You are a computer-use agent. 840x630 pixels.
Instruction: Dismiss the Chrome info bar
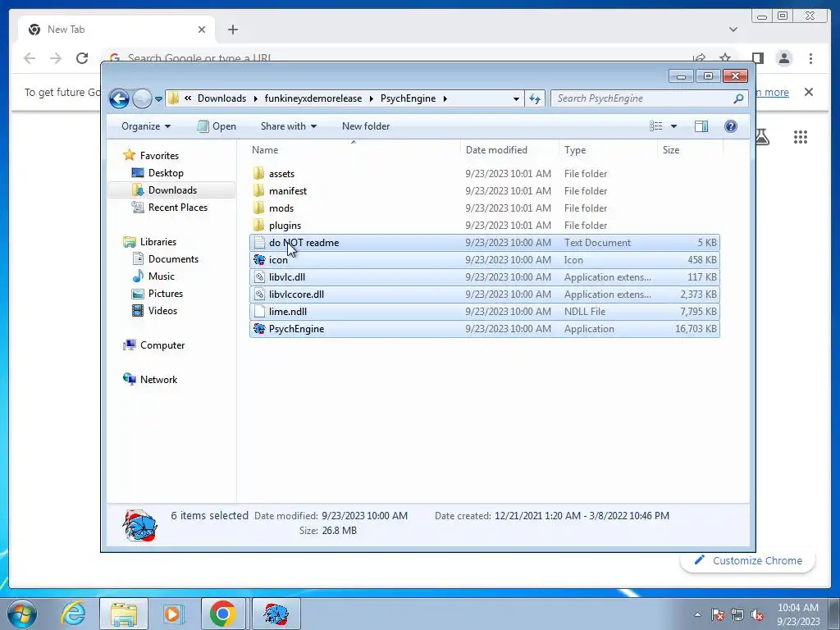(809, 92)
